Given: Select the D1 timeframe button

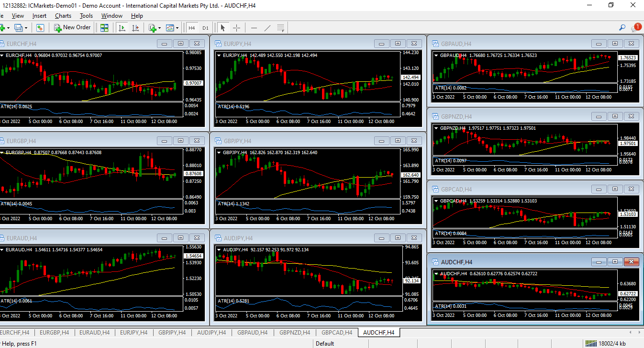Looking at the screenshot, I should tap(205, 28).
